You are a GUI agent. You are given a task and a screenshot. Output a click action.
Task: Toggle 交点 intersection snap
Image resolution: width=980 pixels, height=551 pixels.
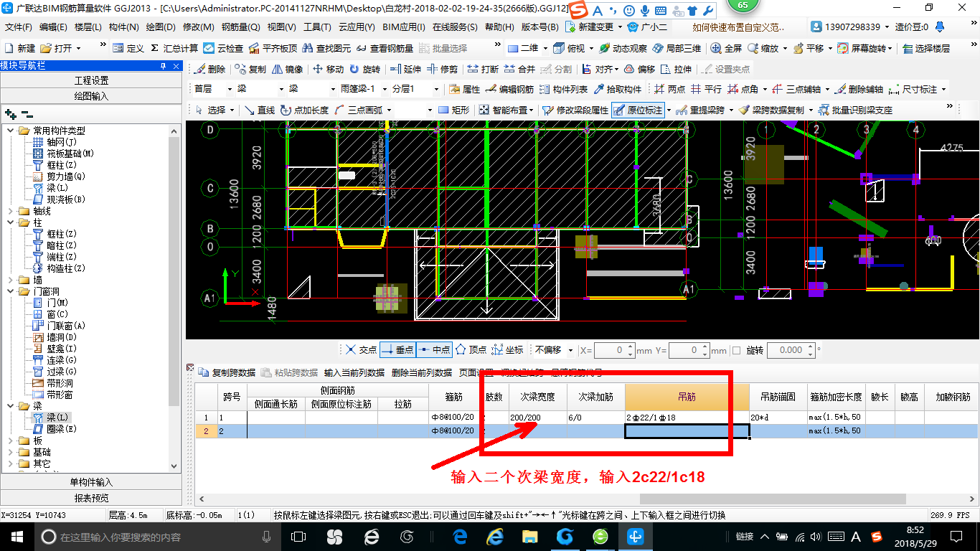pos(361,350)
